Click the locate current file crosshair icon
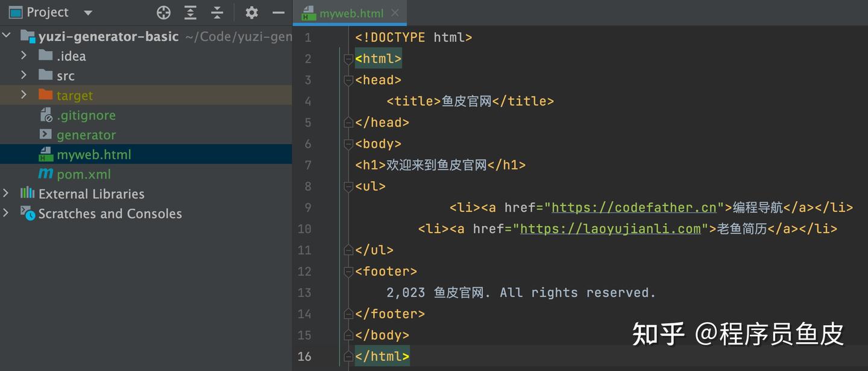This screenshot has height=371, width=868. click(x=163, y=13)
